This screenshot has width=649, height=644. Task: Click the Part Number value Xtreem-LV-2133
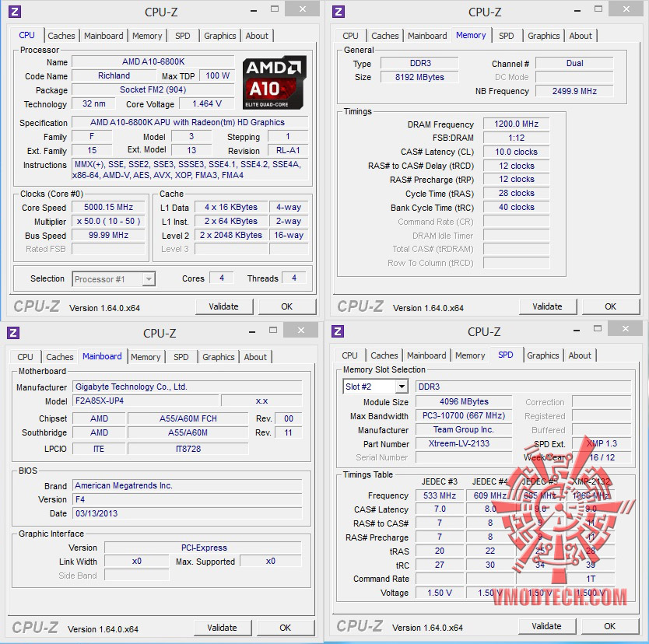pyautogui.click(x=464, y=443)
